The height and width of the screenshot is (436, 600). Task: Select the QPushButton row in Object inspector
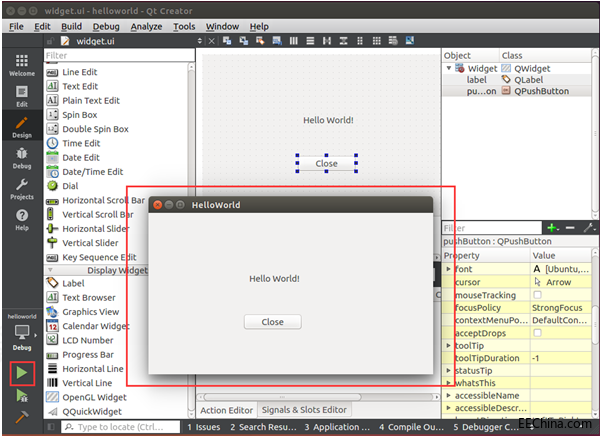click(517, 91)
